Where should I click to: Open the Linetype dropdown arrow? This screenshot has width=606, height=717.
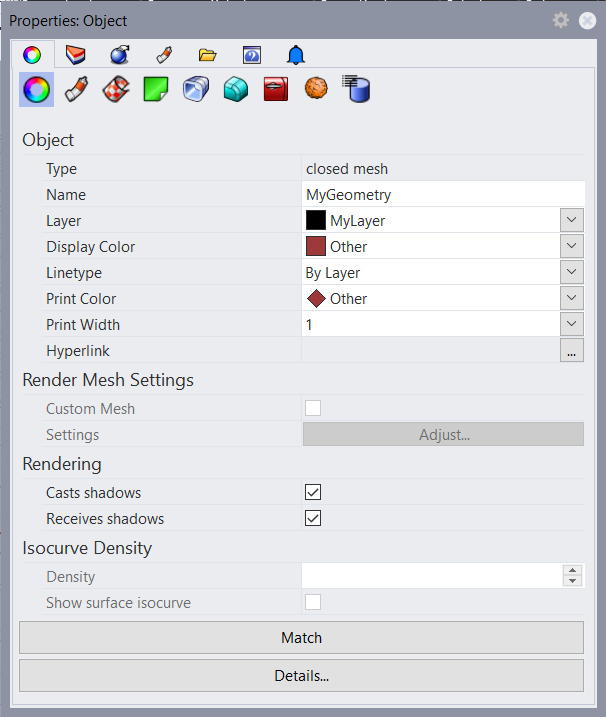[x=572, y=272]
